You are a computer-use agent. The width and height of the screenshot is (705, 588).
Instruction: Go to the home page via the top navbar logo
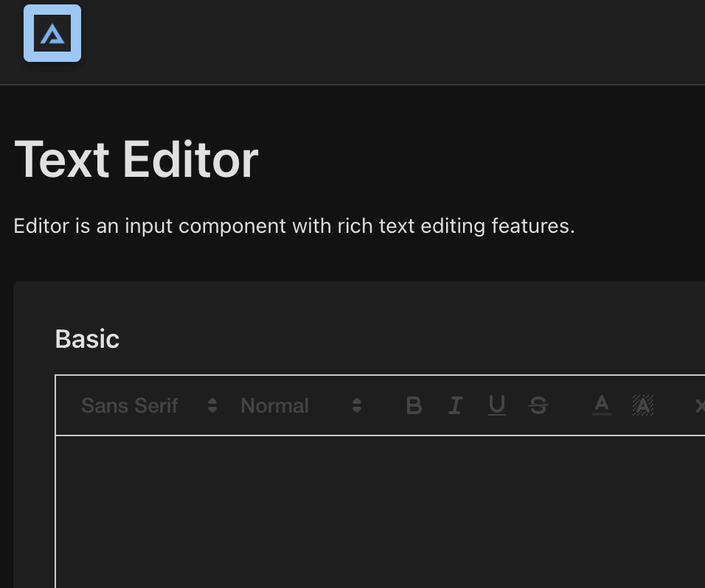tap(52, 32)
